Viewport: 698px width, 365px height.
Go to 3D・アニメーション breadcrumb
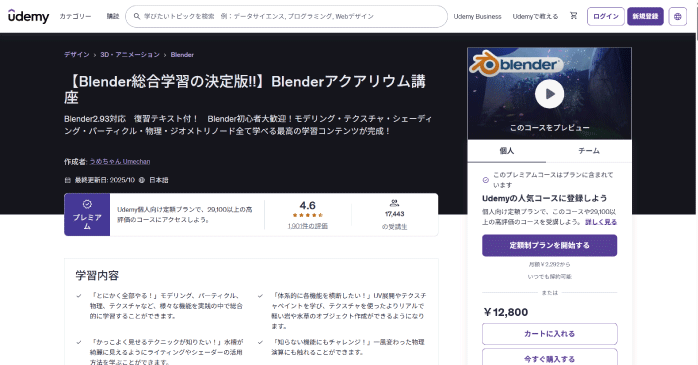click(130, 55)
